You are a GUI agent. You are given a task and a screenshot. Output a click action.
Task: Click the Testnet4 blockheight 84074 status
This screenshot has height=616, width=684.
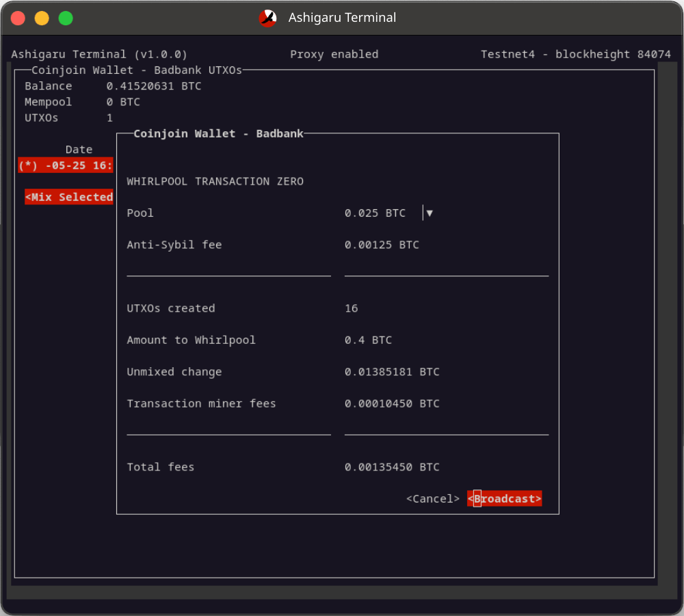point(576,55)
